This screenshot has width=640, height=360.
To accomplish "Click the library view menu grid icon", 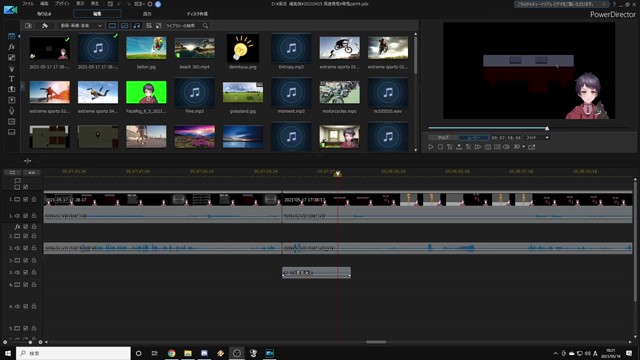I will (149, 26).
